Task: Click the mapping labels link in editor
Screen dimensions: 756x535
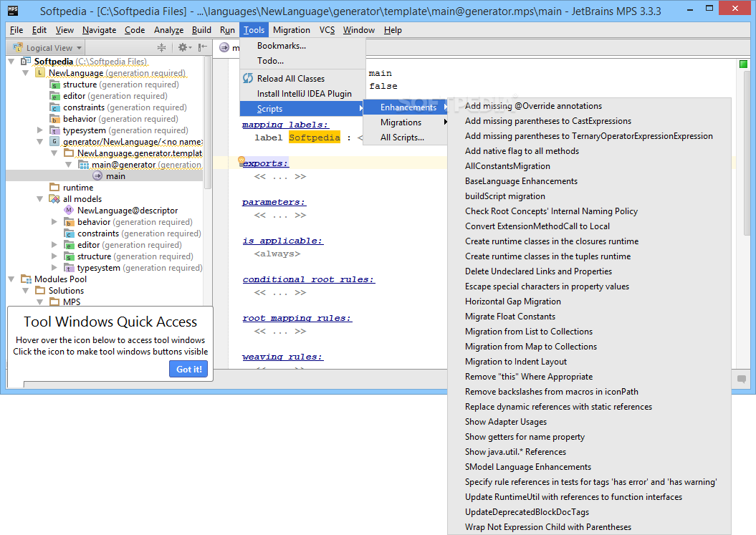Action: (285, 125)
